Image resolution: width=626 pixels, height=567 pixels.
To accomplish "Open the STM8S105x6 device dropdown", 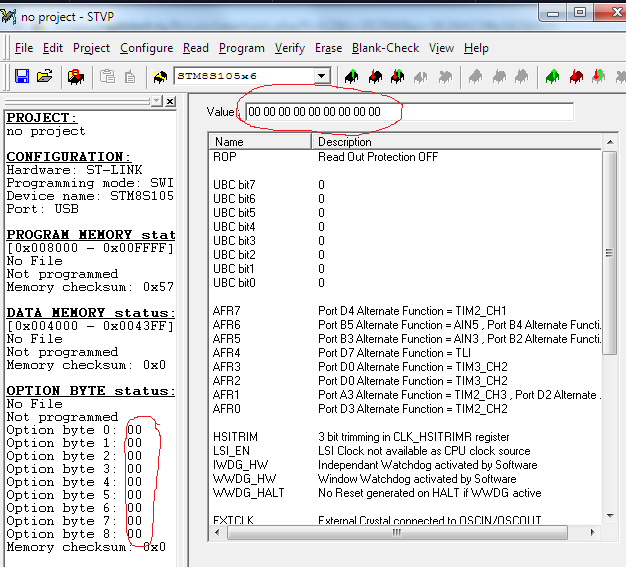I will 321,76.
